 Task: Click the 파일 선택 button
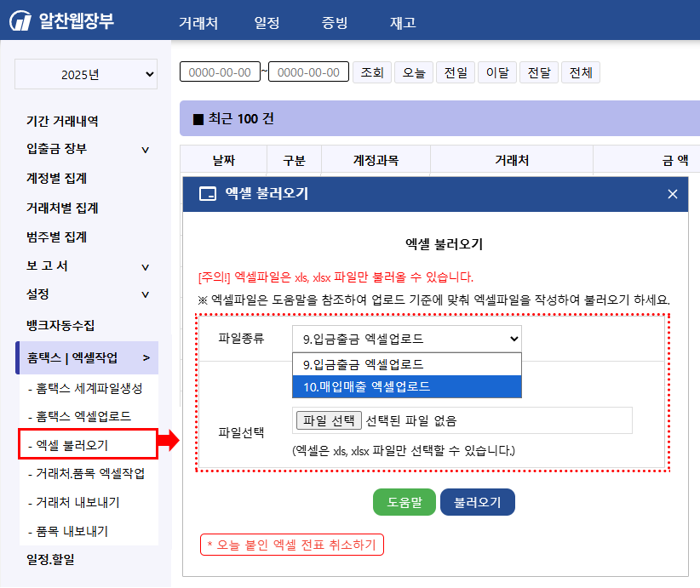(x=329, y=420)
